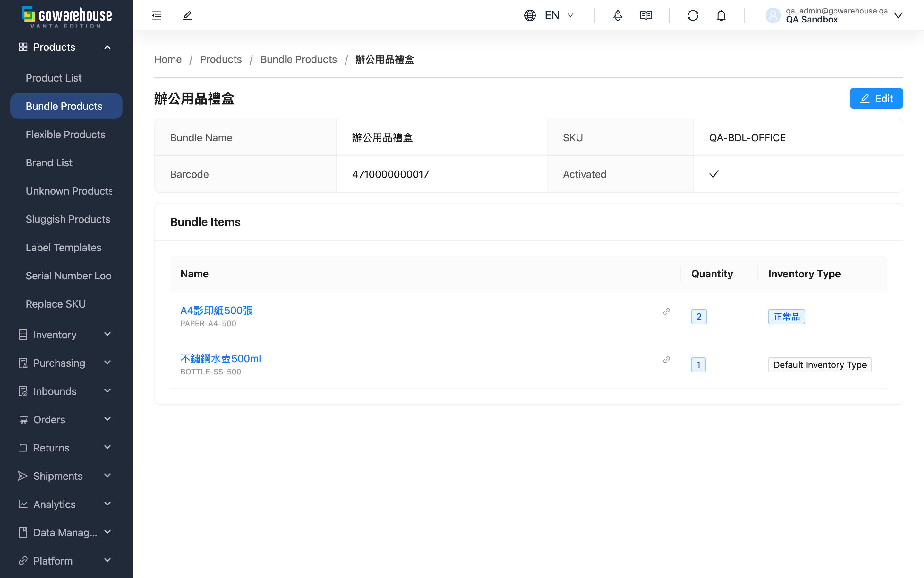Click quantity badge 1 for 不鏽鋼水壺500ml
The height and width of the screenshot is (578, 924).
pos(698,365)
